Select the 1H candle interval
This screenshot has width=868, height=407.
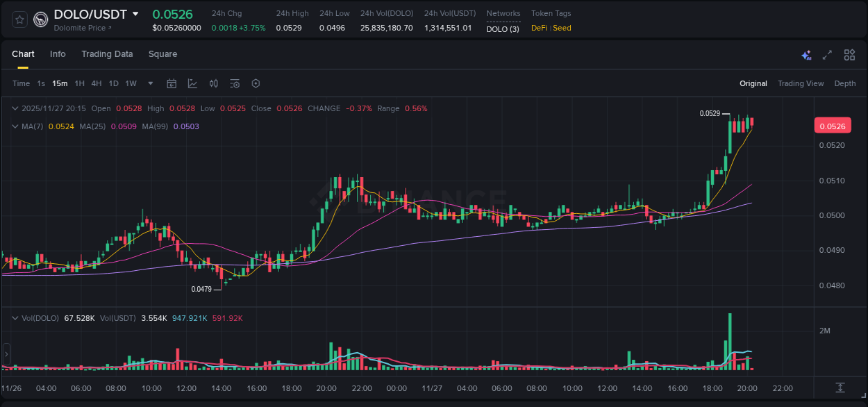[x=79, y=83]
